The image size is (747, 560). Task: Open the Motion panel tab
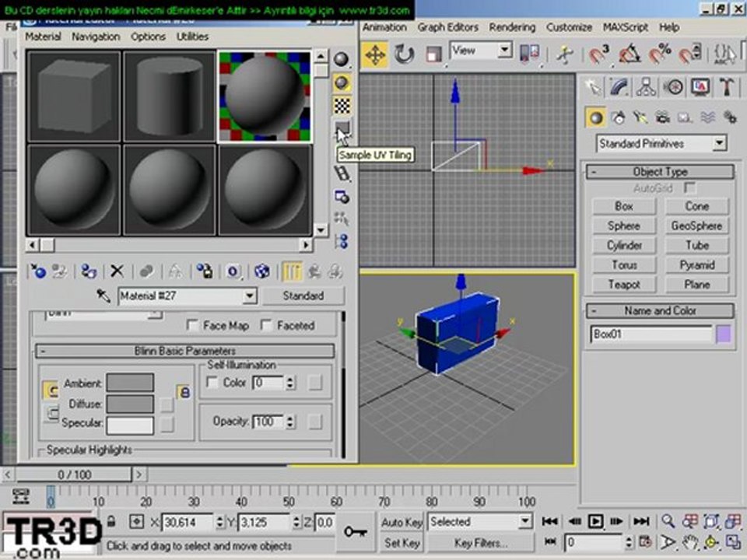coord(673,87)
